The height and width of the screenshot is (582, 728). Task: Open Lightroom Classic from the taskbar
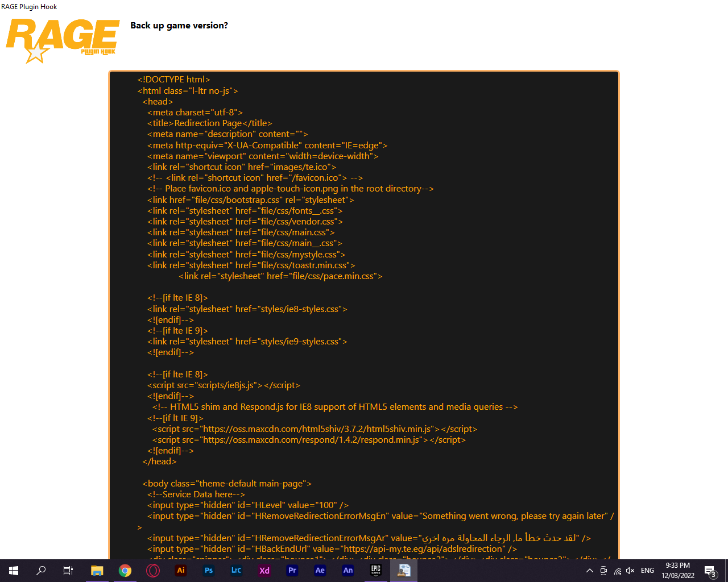[237, 571]
